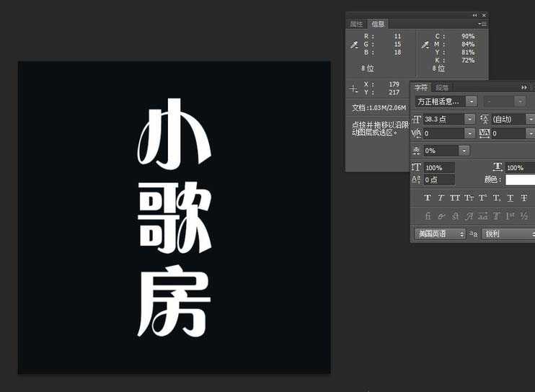Apply subscript to text
This screenshot has height=392, width=535.
496,198
